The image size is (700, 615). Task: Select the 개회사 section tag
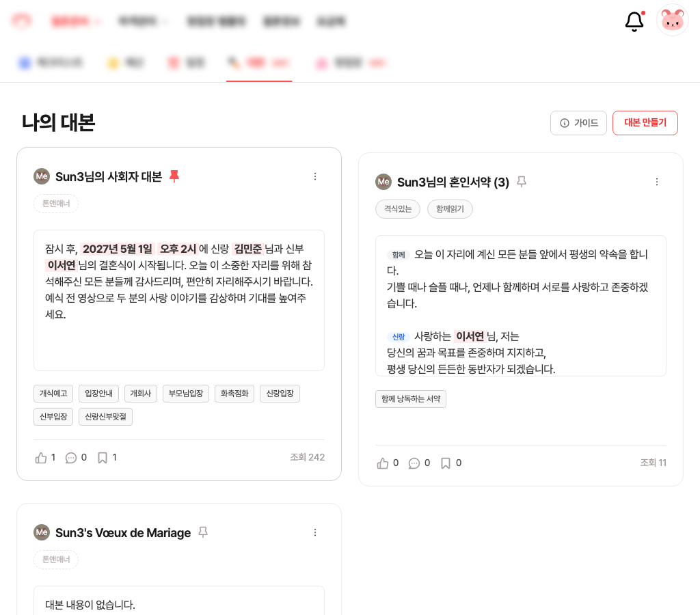pyautogui.click(x=141, y=393)
